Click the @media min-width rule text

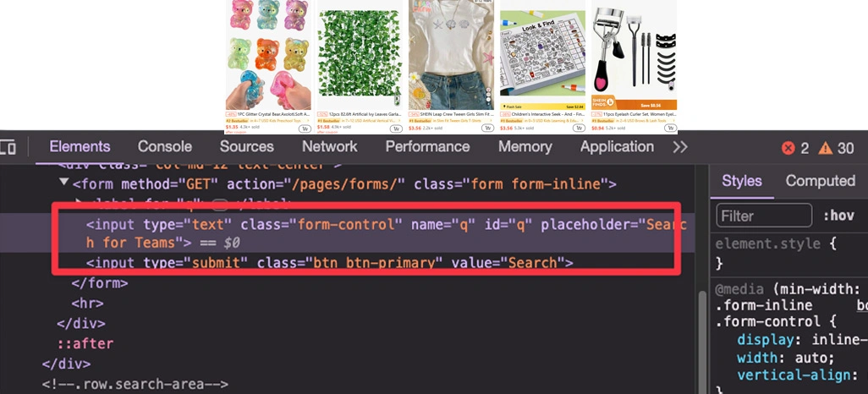click(x=788, y=289)
